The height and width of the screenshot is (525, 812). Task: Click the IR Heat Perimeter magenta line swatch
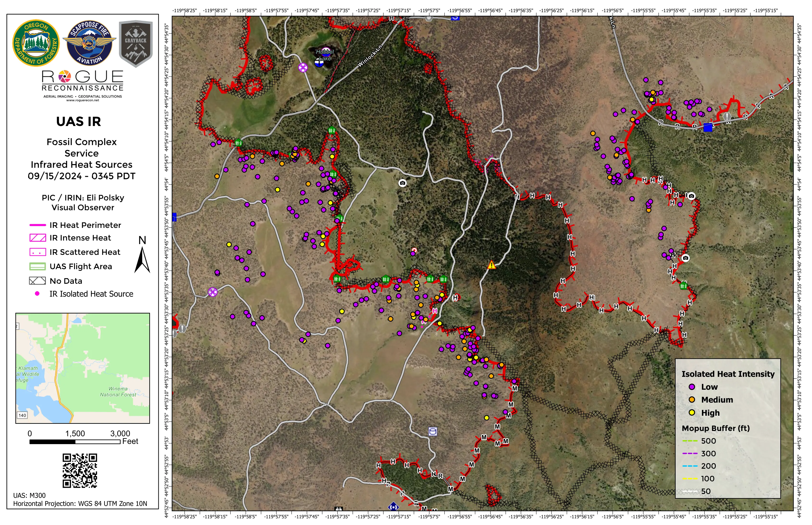point(37,225)
